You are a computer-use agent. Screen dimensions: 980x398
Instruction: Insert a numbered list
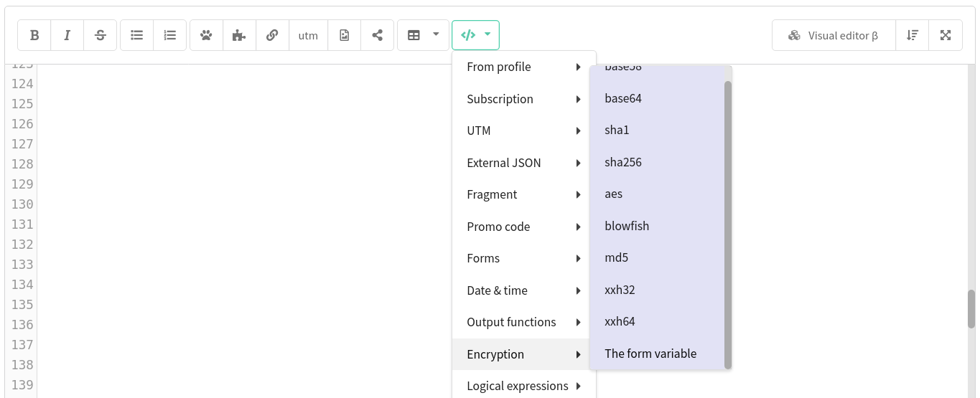click(170, 35)
